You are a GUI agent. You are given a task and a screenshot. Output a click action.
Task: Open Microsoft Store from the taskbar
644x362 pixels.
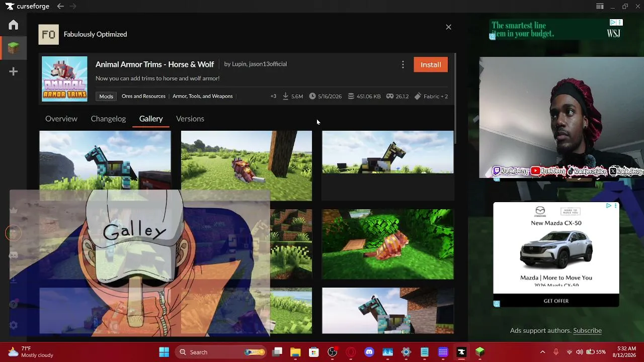(314, 352)
